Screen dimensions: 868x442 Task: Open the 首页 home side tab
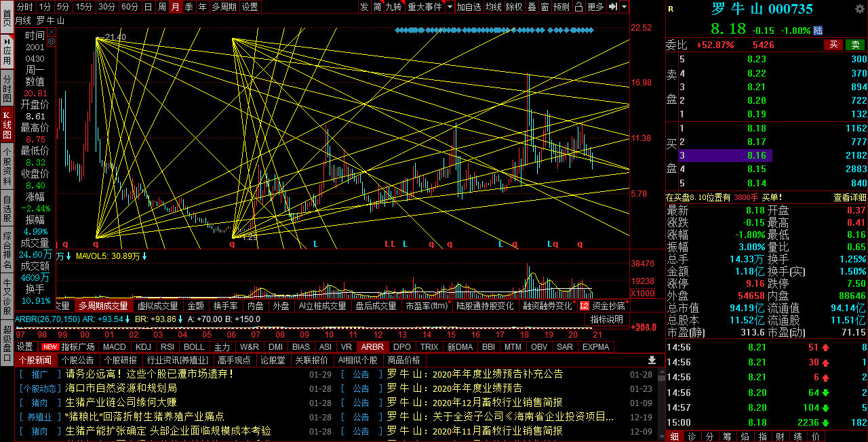tap(7, 16)
